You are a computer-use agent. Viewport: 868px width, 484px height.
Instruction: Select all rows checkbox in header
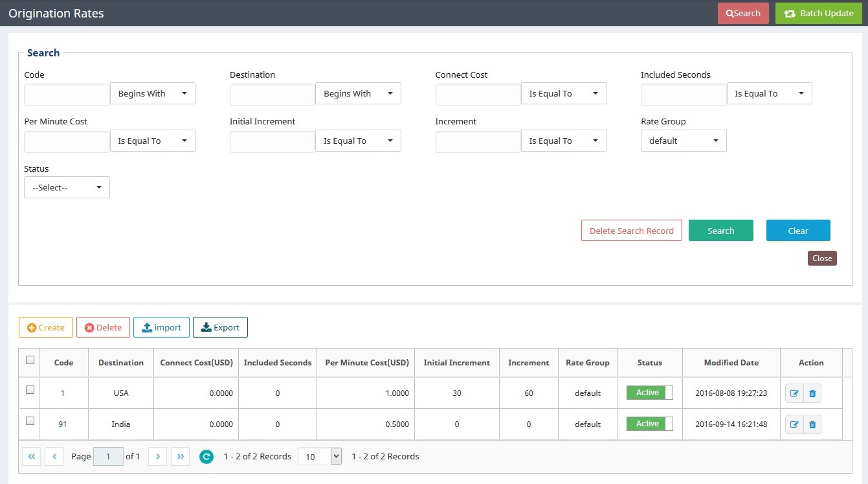(30, 360)
